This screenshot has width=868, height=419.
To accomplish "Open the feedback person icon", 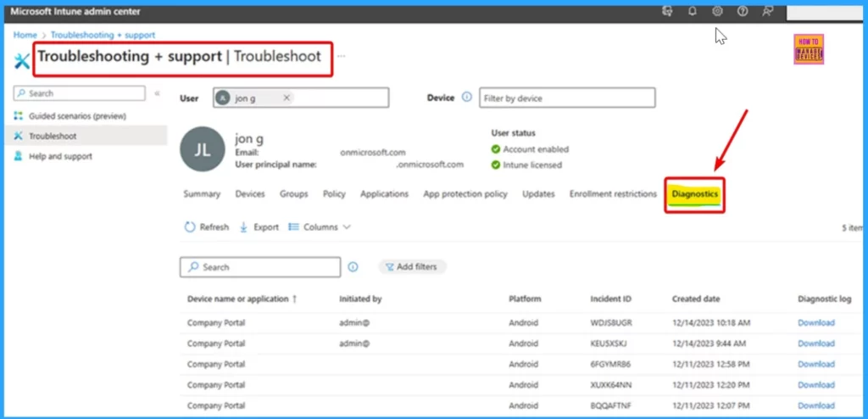I will (x=768, y=11).
